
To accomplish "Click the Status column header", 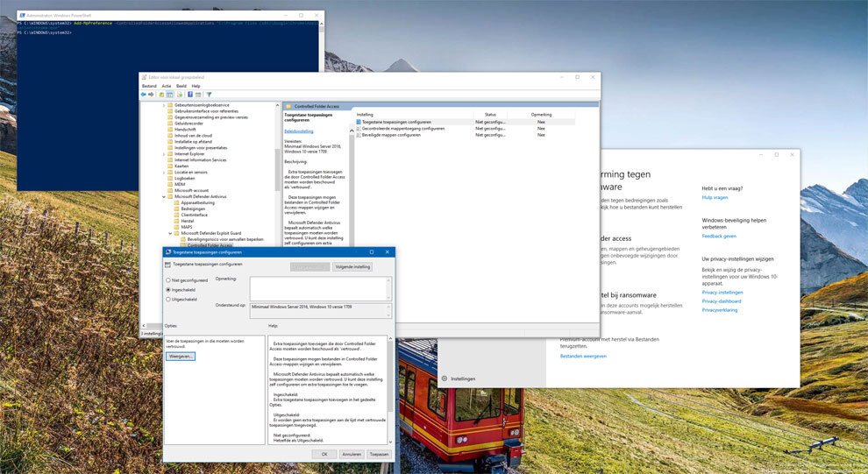I will pos(490,115).
